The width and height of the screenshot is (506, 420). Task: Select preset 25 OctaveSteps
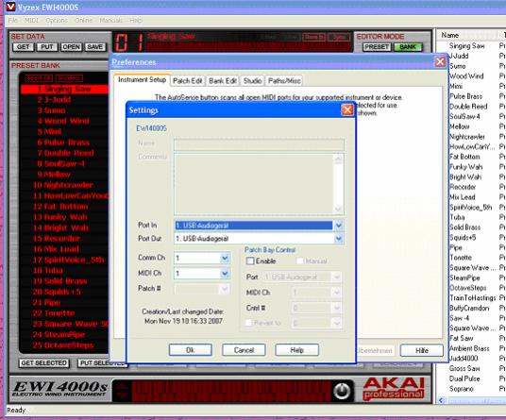(x=64, y=345)
